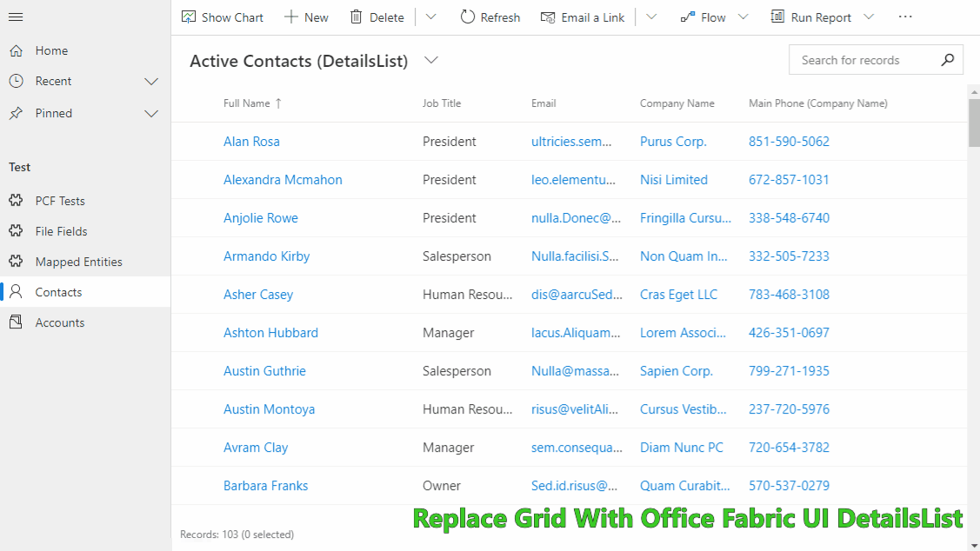980x551 pixels.
Task: Click the Home house icon
Action: tap(17, 50)
